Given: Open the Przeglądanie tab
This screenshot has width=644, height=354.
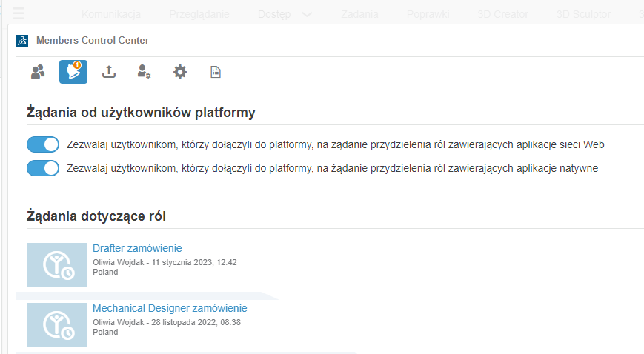Looking at the screenshot, I should pos(199,14).
